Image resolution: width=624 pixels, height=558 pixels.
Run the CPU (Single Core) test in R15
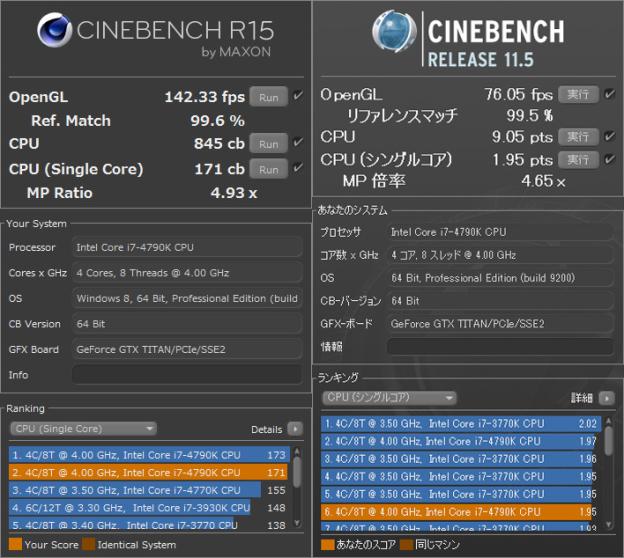tap(269, 169)
